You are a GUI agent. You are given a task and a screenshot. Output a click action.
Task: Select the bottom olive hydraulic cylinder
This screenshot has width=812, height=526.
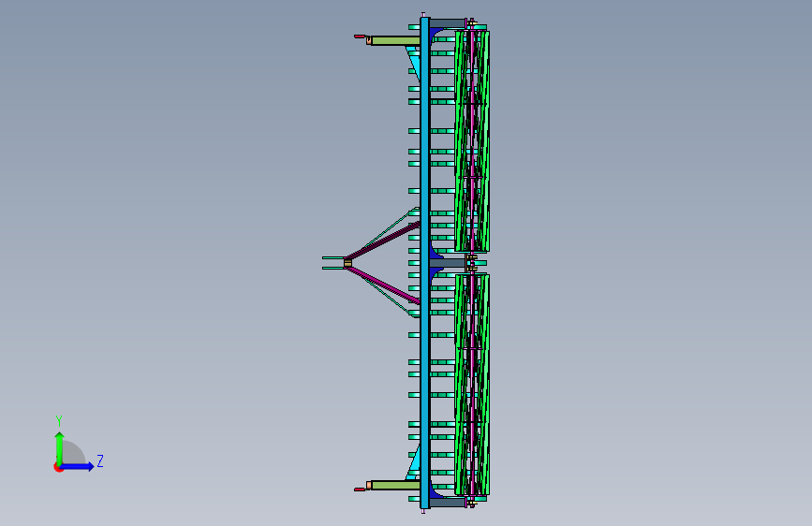tap(395, 485)
